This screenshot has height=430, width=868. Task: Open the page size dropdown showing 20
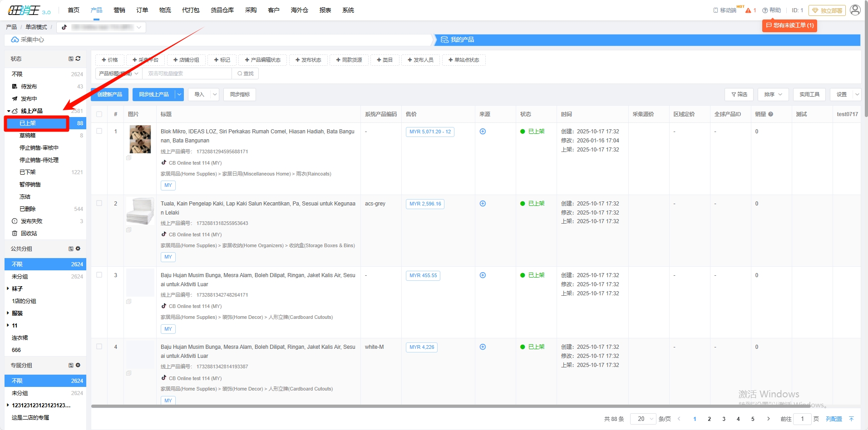pyautogui.click(x=643, y=419)
